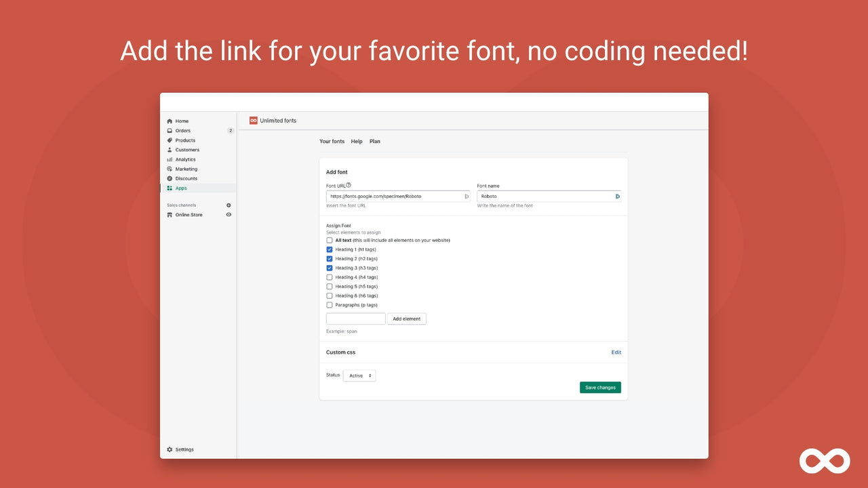The height and width of the screenshot is (488, 868).
Task: Click the Unlimited fonts app logo
Action: pos(253,120)
